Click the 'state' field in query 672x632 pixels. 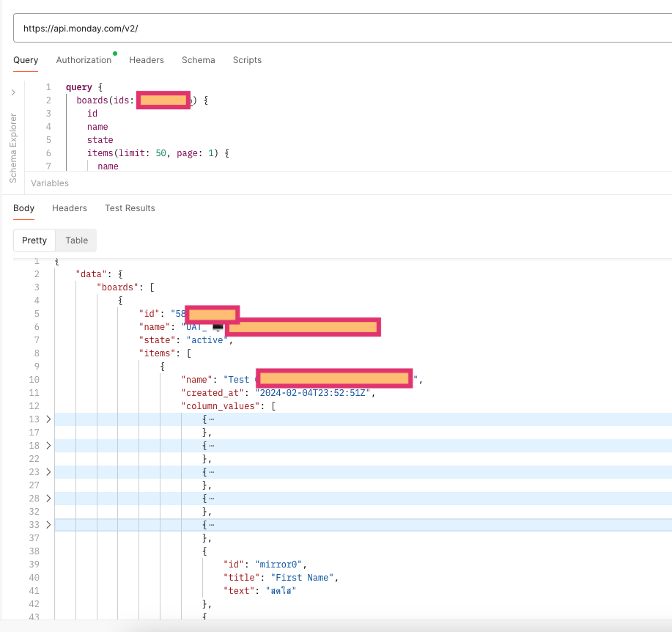coord(100,140)
